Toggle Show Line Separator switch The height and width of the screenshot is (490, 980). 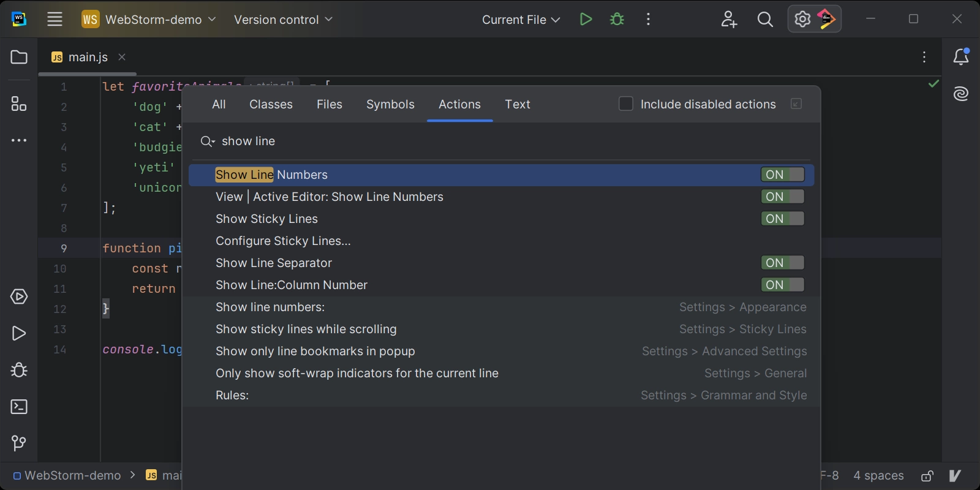783,263
